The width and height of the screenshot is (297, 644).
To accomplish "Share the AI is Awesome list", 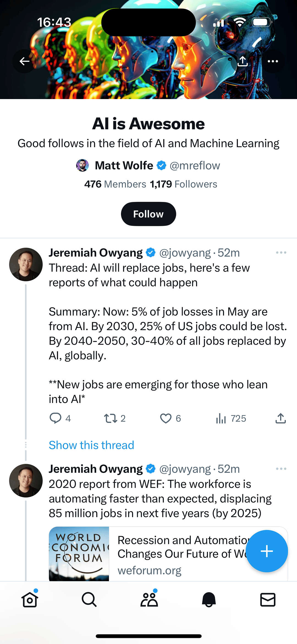I will point(243,61).
